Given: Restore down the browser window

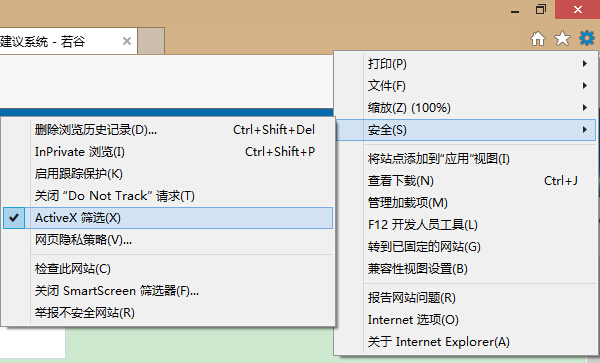Looking at the screenshot, I should [x=541, y=9].
